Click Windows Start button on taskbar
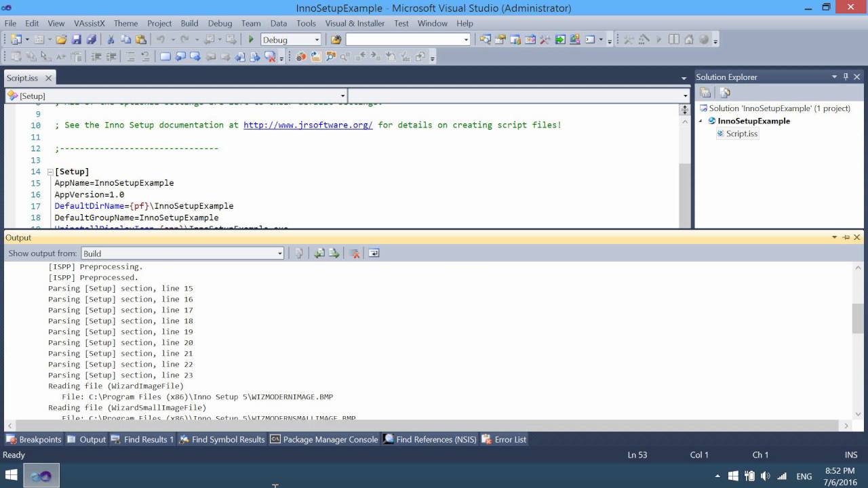Screen dimensions: 868x488 12,476
